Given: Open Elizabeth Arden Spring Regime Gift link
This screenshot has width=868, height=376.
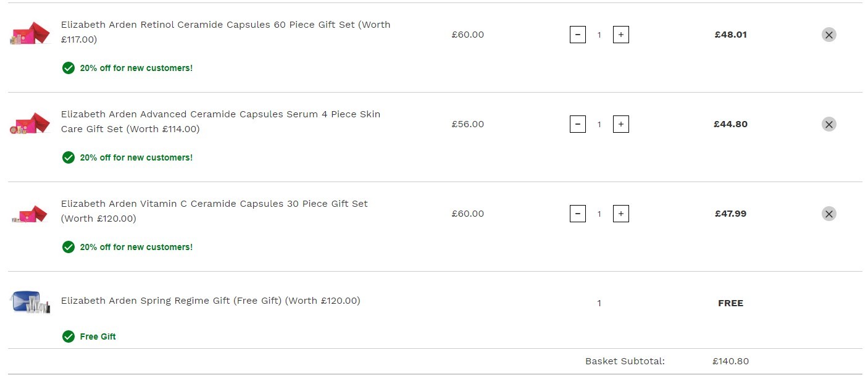Looking at the screenshot, I should point(211,301).
